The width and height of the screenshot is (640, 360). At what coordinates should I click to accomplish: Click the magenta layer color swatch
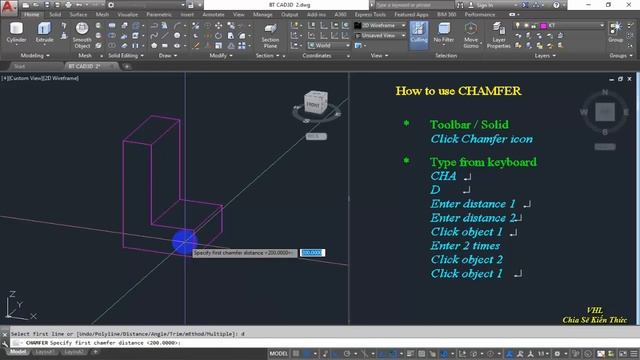coord(543,26)
